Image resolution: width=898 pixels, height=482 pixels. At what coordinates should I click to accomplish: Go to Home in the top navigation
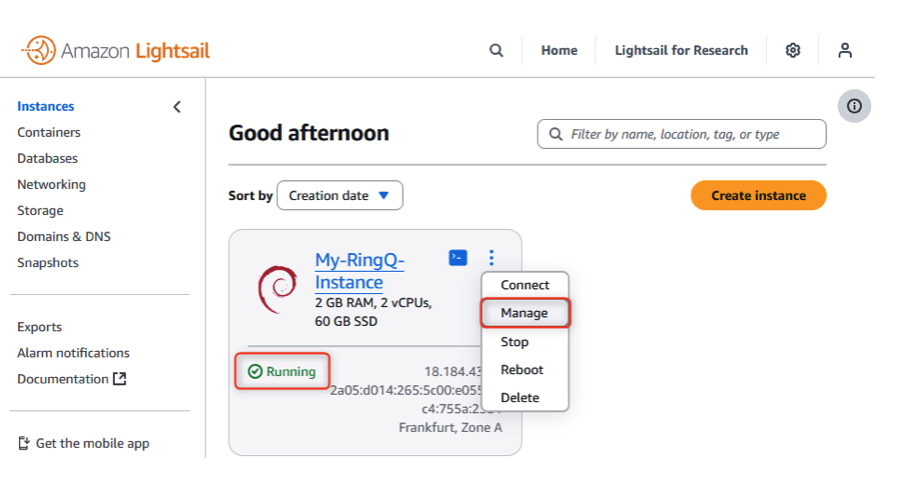click(x=559, y=50)
